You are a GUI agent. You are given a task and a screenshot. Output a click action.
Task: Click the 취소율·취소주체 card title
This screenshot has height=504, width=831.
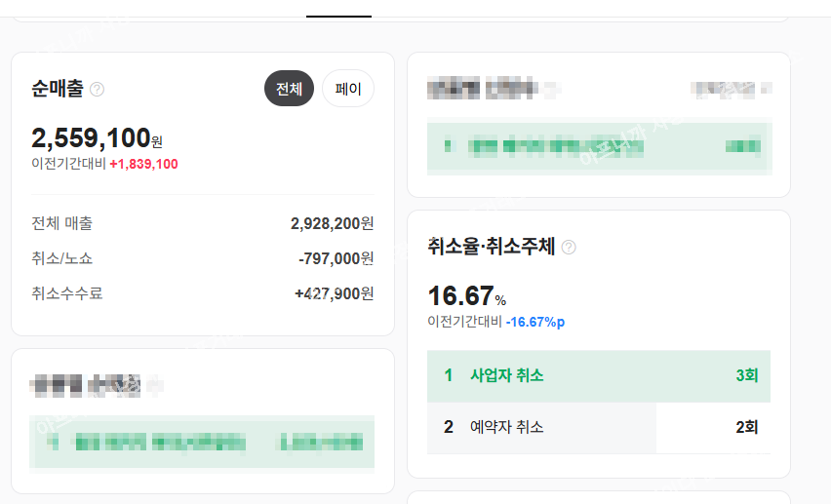coord(492,248)
